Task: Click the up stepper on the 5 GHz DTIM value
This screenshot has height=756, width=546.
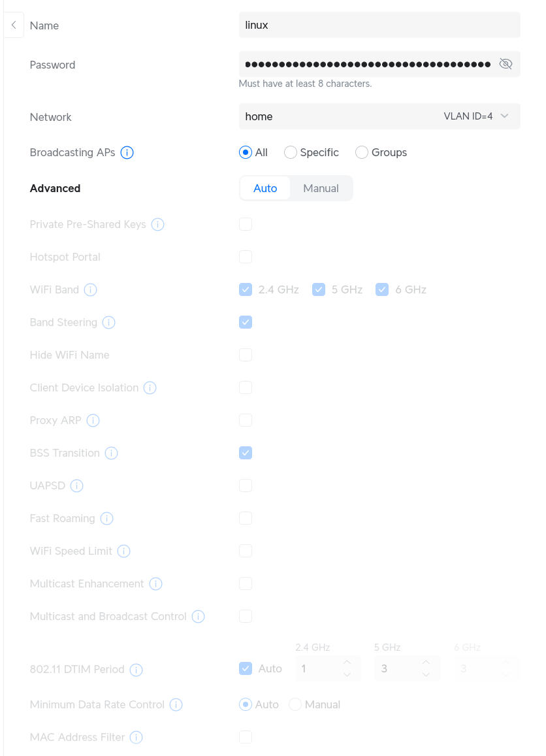Action: (426, 664)
